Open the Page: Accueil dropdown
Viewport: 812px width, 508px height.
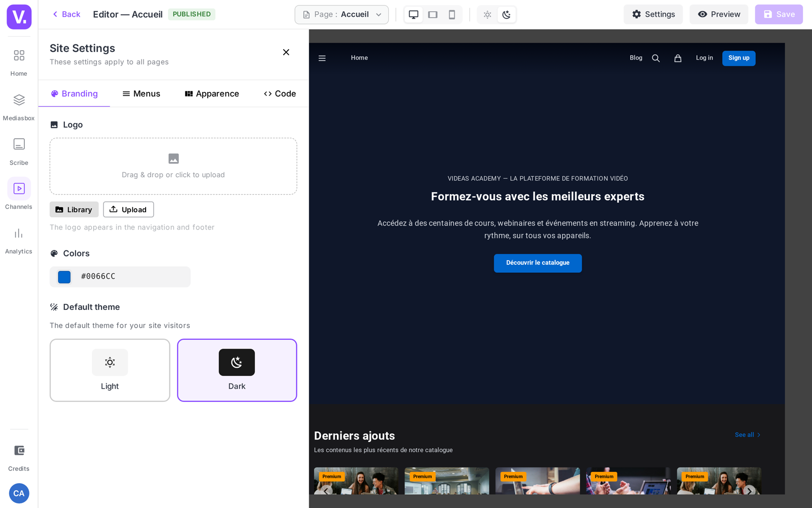[342, 15]
